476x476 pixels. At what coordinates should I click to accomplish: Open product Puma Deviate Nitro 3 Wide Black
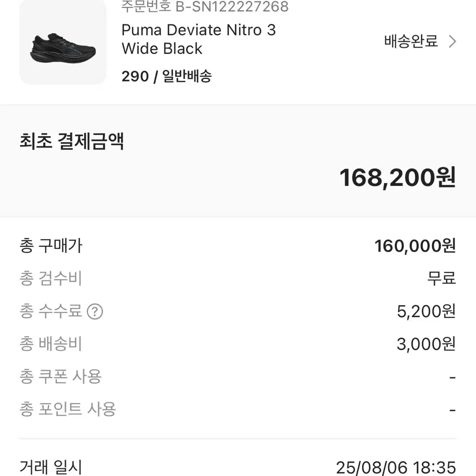click(199, 39)
